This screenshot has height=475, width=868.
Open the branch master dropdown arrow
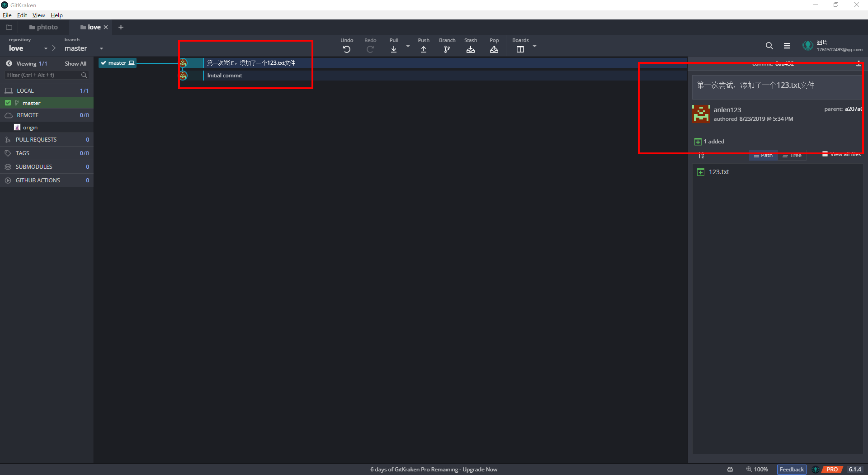click(x=101, y=48)
